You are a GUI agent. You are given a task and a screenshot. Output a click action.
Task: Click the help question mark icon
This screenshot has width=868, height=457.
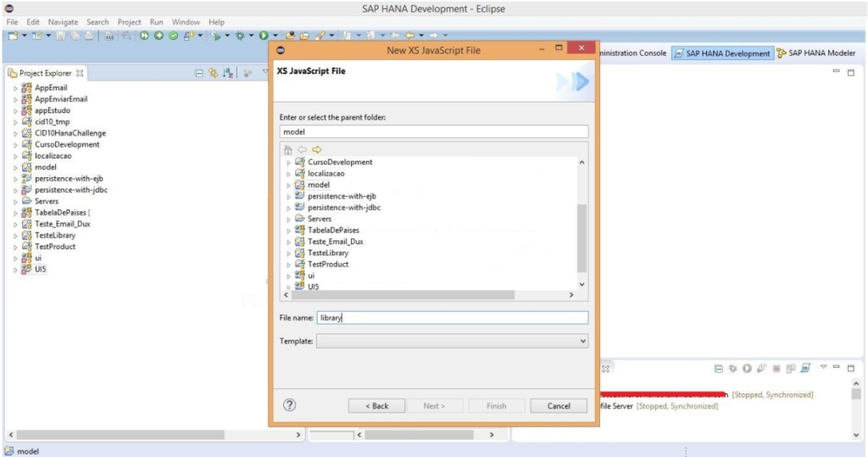point(289,405)
